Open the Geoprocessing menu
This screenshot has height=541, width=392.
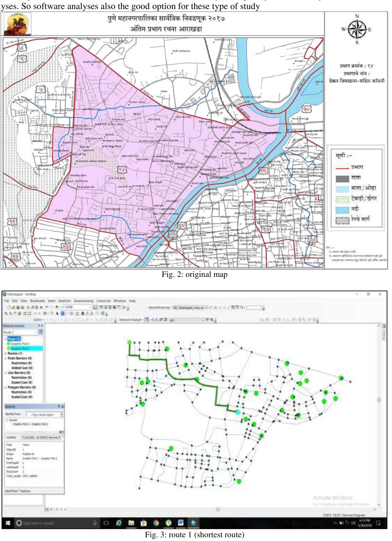tap(83, 301)
